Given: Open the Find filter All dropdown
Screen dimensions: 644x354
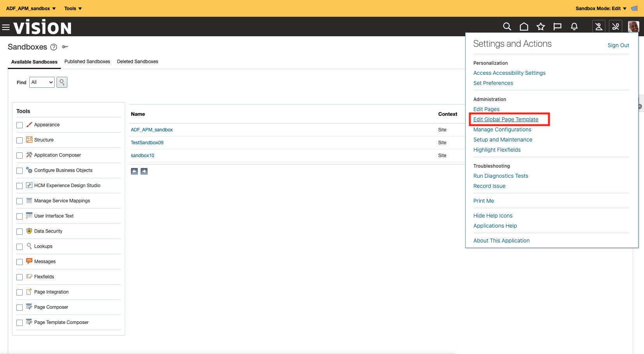Looking at the screenshot, I should 41,82.
